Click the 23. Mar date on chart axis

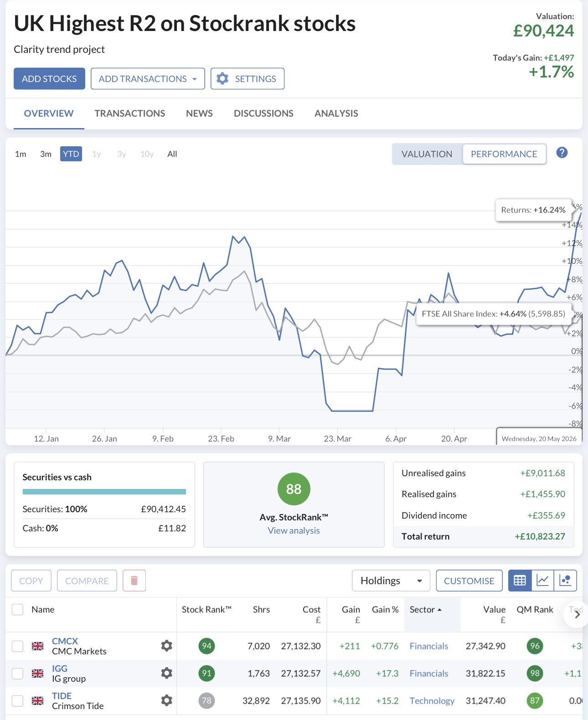tap(337, 438)
